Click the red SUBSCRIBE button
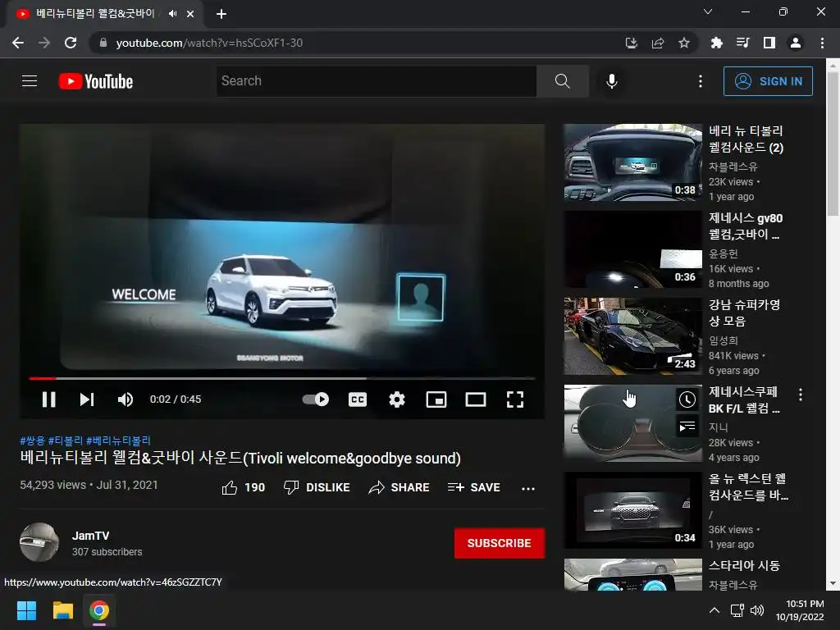 click(500, 543)
